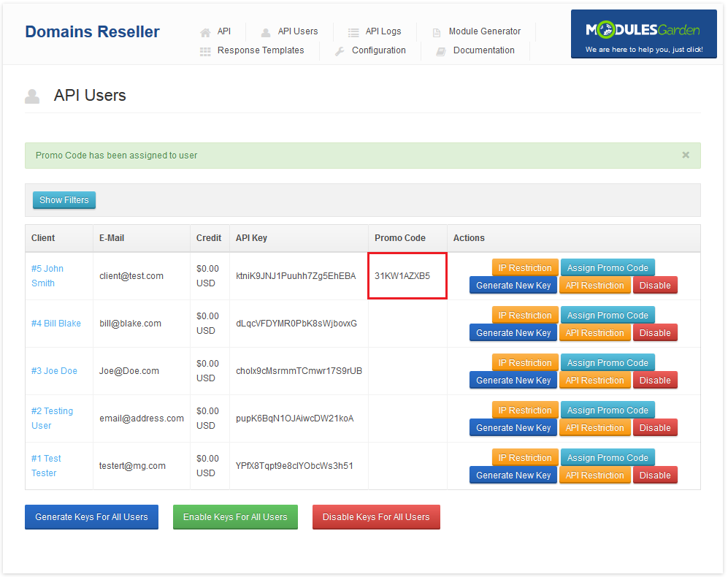728x577 pixels.
Task: Disable Joe Doe's API key
Action: coord(655,380)
